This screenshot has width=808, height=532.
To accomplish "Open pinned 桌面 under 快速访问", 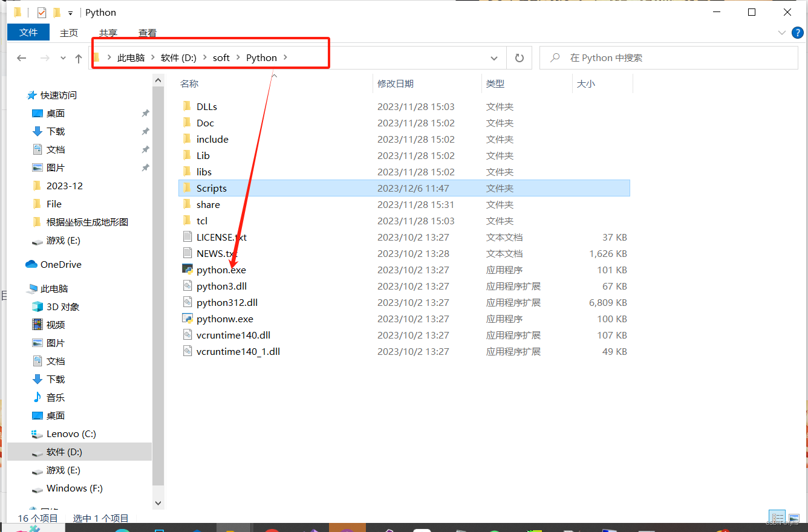I will click(x=56, y=114).
